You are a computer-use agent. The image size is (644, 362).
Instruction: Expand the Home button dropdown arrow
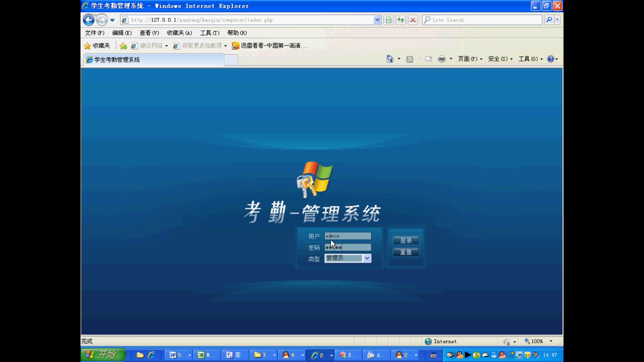pos(399,59)
